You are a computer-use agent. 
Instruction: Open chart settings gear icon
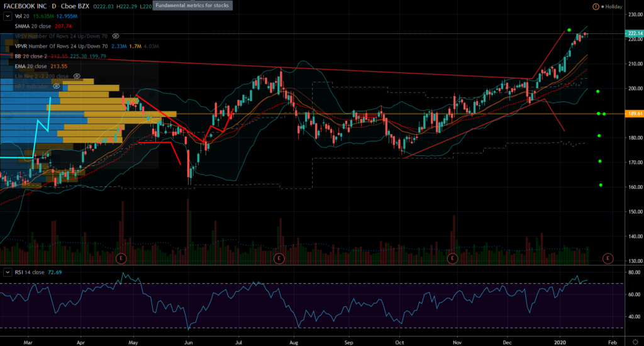(x=635, y=342)
